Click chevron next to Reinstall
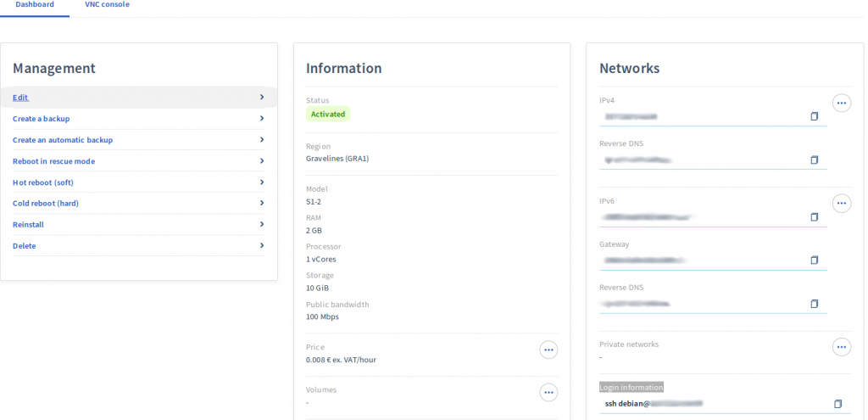The image size is (868, 420). [x=261, y=224]
